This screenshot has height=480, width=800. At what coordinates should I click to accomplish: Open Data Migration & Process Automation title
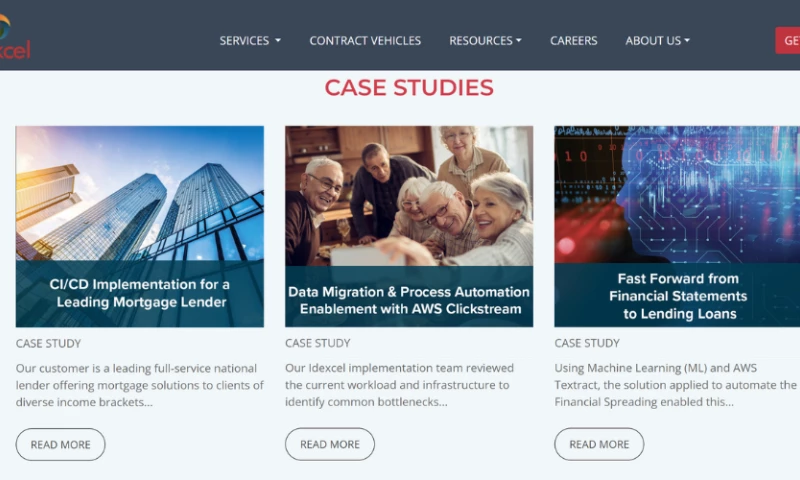(409, 300)
